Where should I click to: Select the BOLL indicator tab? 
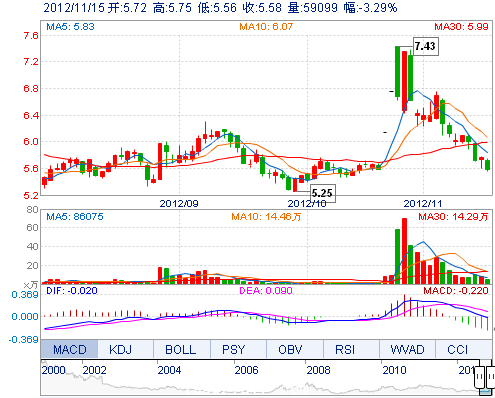(x=182, y=349)
